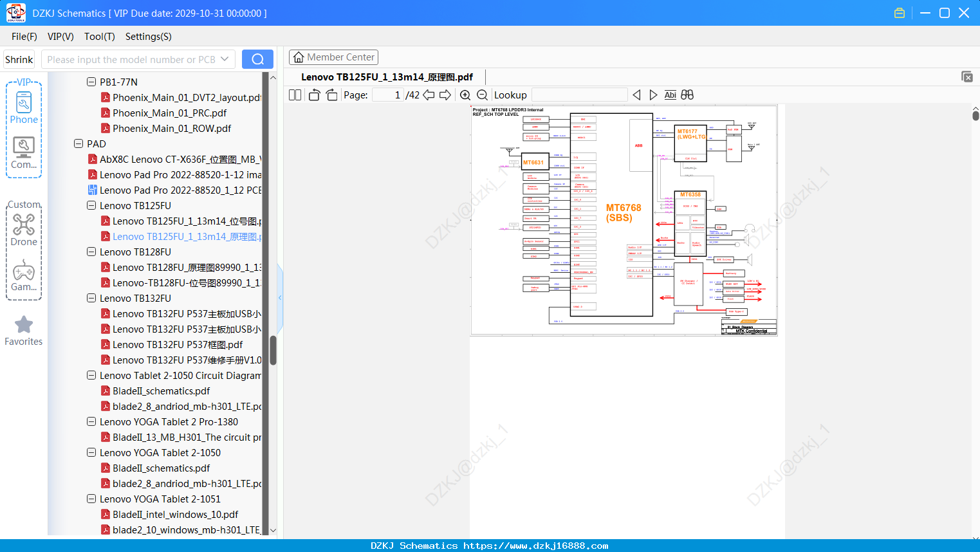Rotate the page counterclockwise
Screen dimensions: 980x552
click(x=314, y=95)
